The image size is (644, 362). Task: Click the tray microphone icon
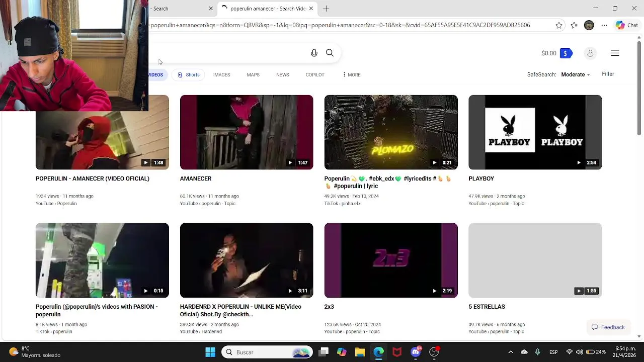(538, 352)
